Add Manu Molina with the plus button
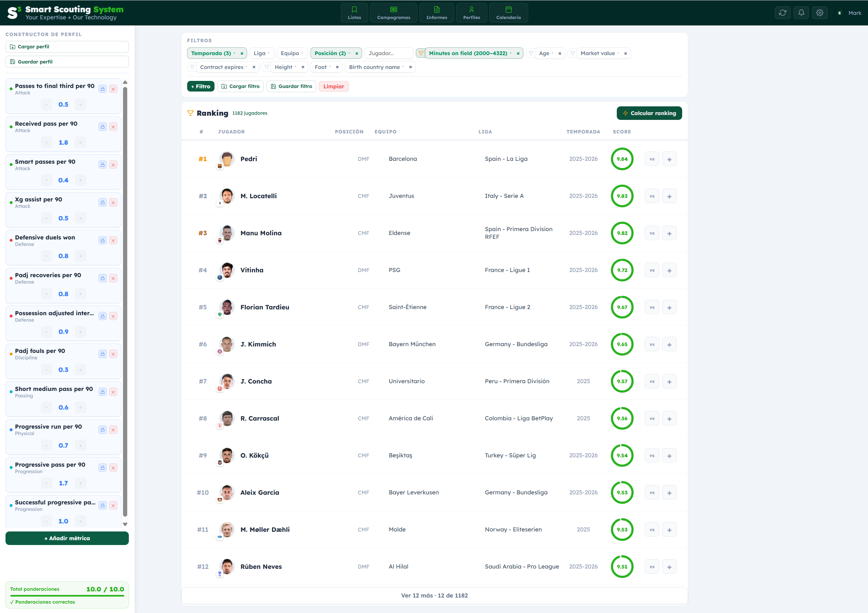 [669, 233]
